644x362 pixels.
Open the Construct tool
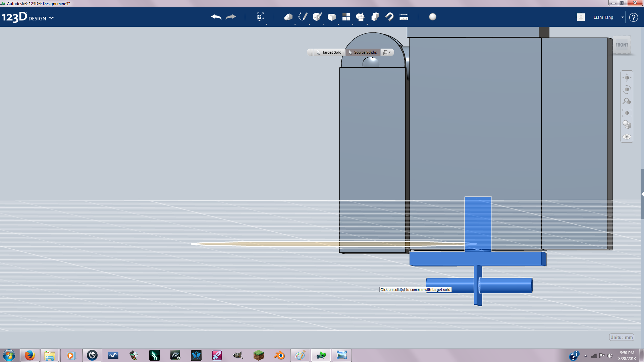click(317, 17)
